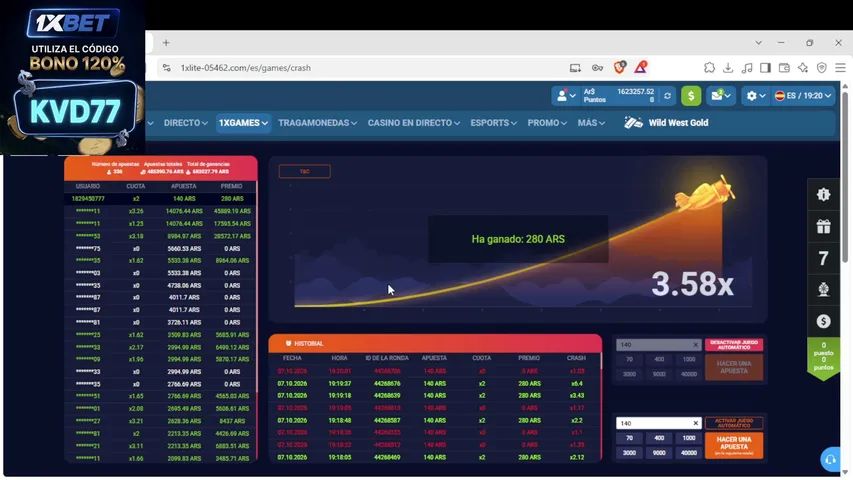Open the media music note icon
The height and width of the screenshot is (480, 853).
747,68
